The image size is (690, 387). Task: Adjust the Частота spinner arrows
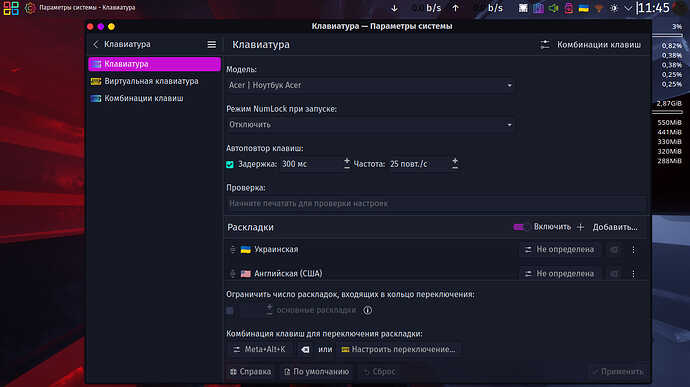455,164
